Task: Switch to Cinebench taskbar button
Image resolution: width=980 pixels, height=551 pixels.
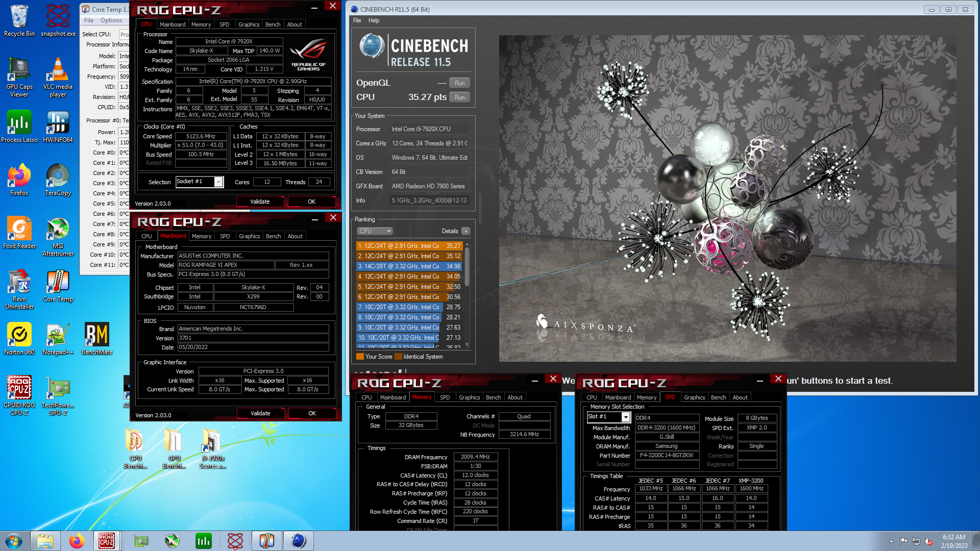Action: pyautogui.click(x=298, y=541)
